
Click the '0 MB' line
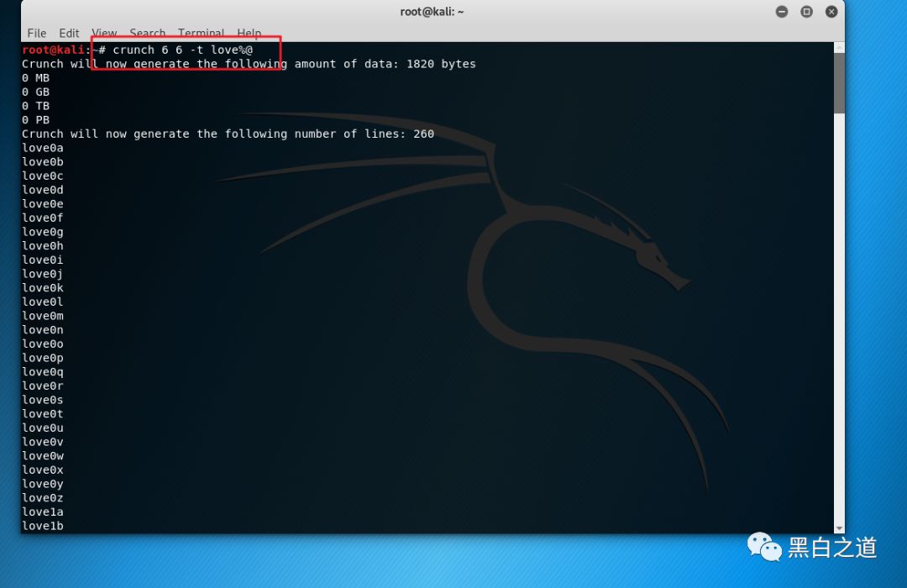coord(36,77)
